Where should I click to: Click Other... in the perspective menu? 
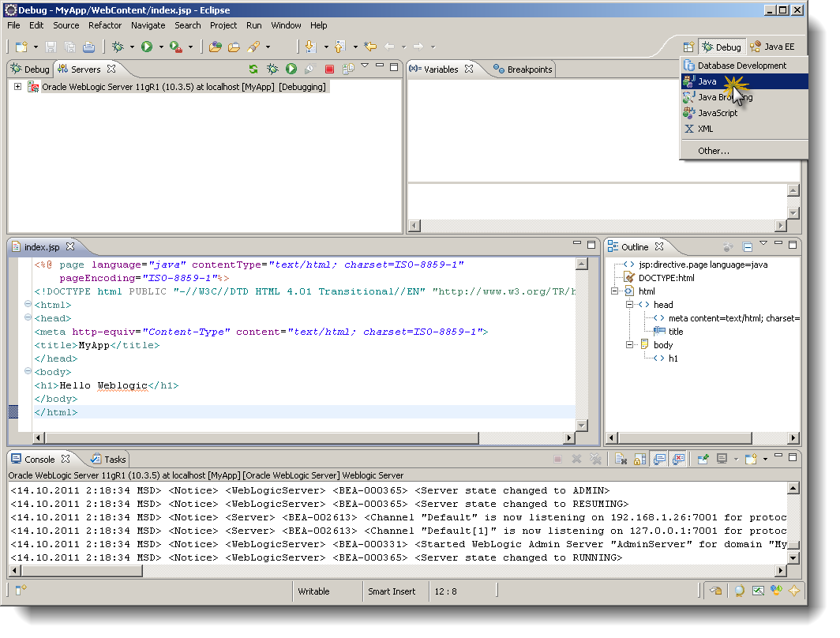pos(713,151)
